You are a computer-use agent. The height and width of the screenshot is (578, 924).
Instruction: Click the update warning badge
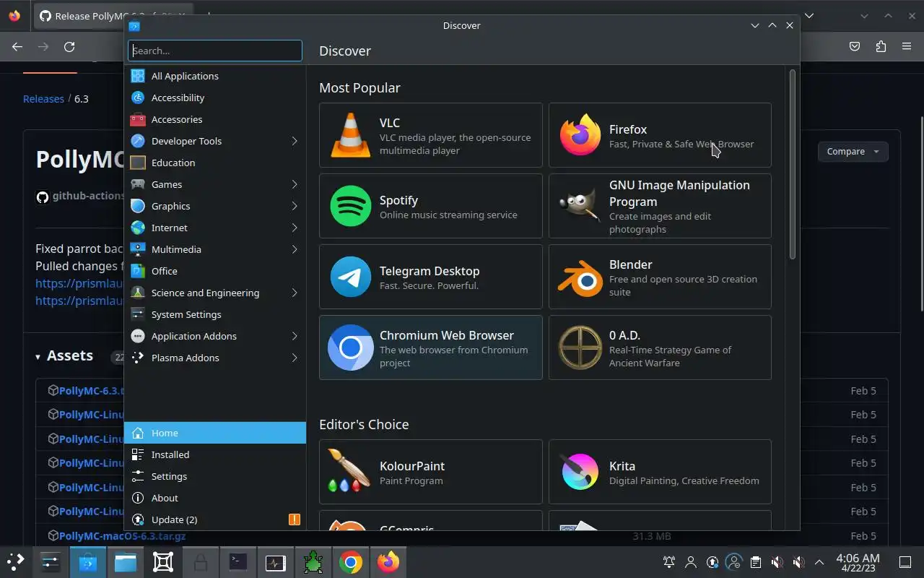294,519
